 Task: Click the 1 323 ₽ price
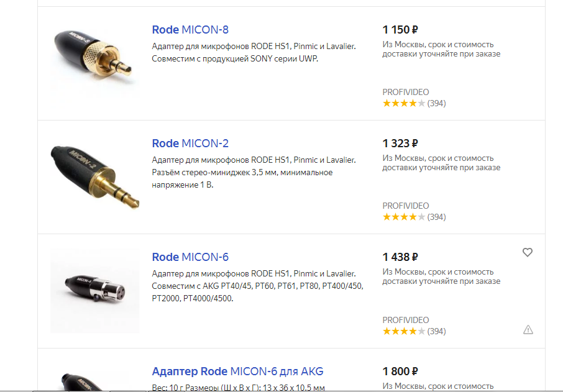click(x=400, y=144)
